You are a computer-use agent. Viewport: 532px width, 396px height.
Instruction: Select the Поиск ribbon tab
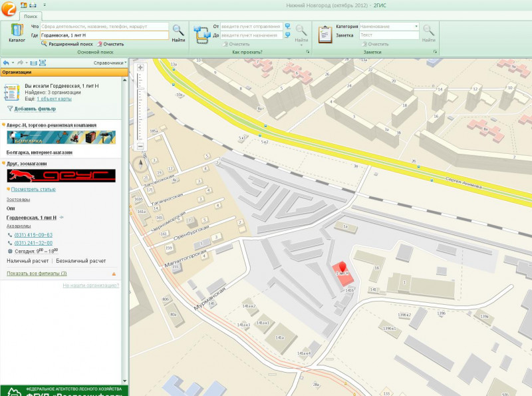31,15
